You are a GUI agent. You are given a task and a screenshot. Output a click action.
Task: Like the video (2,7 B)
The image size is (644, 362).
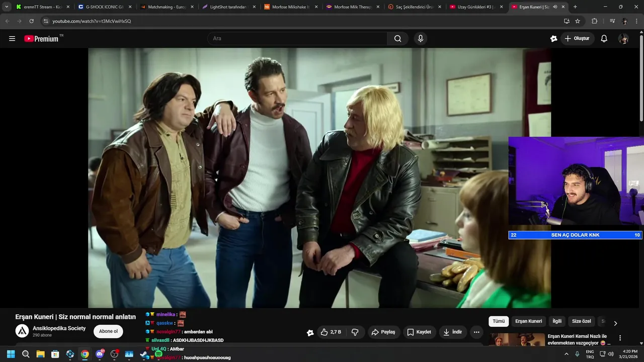[x=331, y=332]
